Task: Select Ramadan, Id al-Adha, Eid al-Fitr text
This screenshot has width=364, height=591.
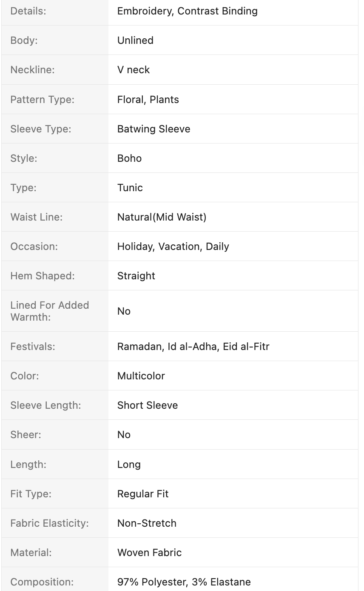Action: [x=193, y=347]
